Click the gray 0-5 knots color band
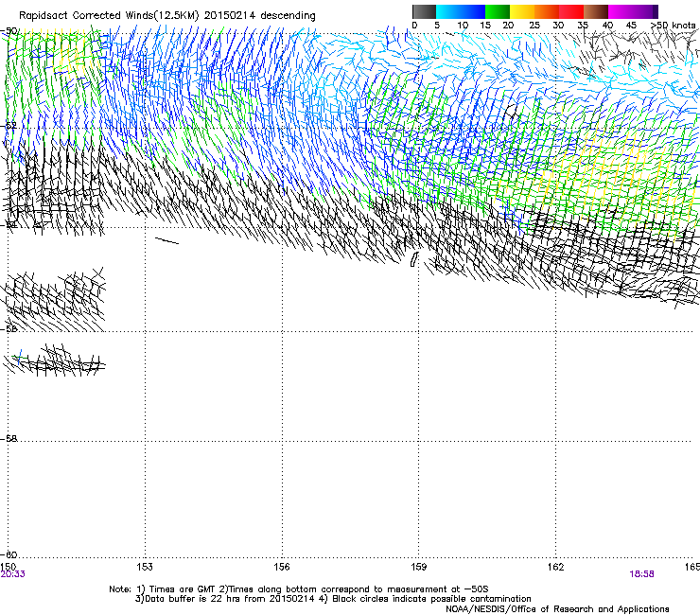This screenshot has height=615, width=700. click(x=424, y=11)
